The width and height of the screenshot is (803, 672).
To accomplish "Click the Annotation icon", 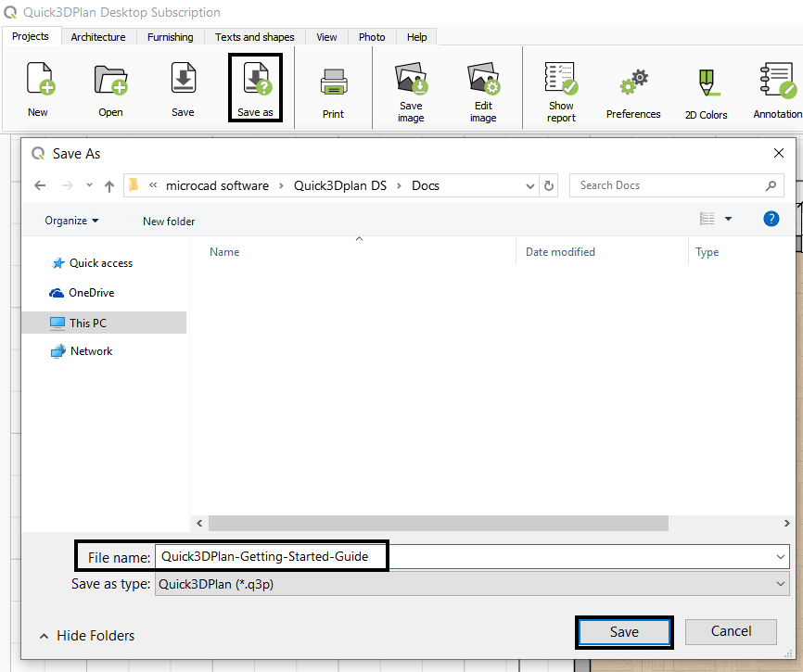I will (778, 80).
